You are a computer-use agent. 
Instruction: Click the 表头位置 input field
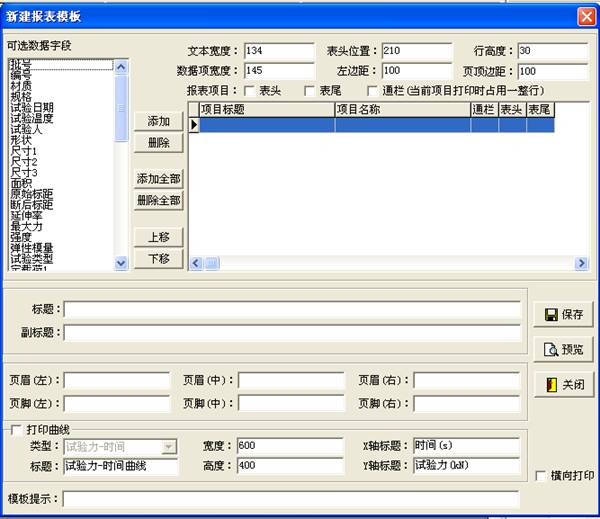pyautogui.click(x=417, y=51)
